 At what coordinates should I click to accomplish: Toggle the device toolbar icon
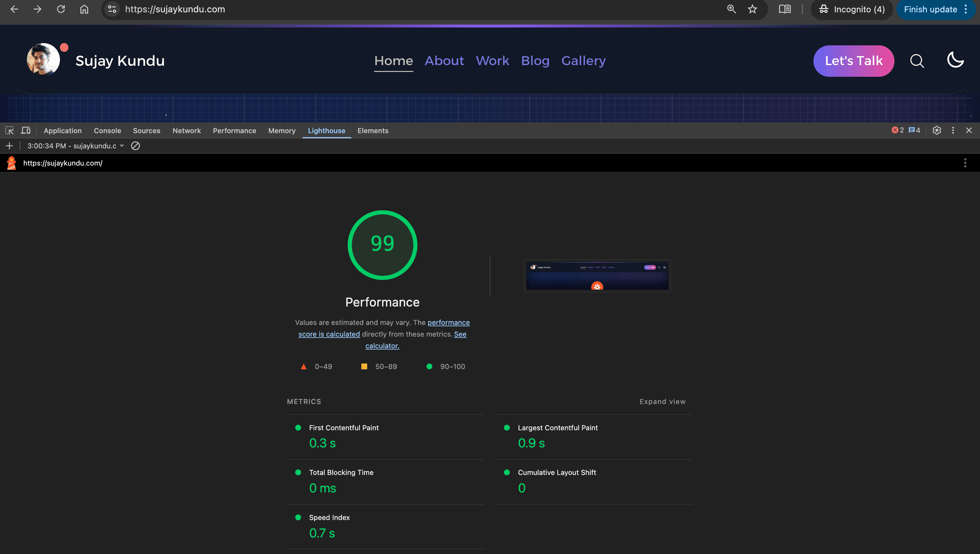tap(26, 131)
